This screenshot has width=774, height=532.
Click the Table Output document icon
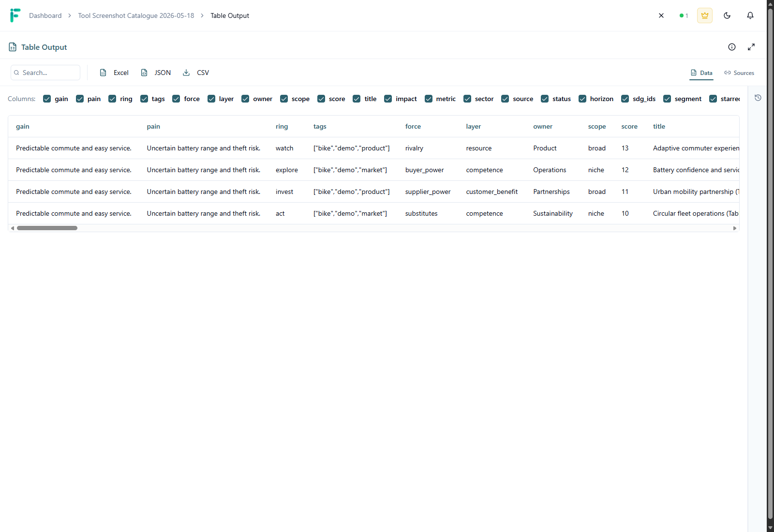13,47
